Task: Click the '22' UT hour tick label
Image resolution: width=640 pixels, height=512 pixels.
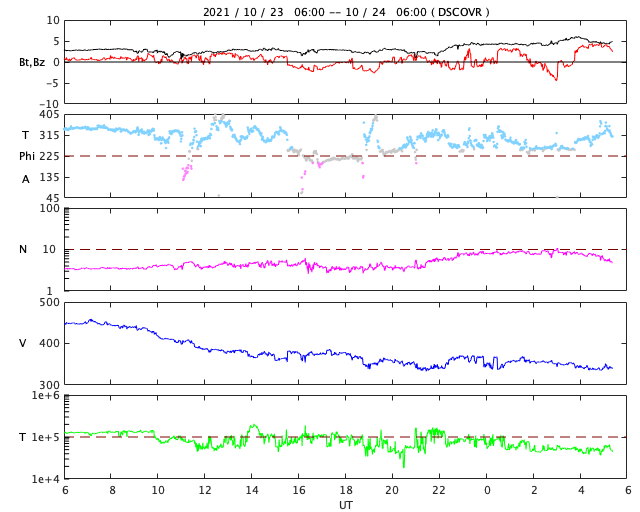Action: pyautogui.click(x=439, y=490)
